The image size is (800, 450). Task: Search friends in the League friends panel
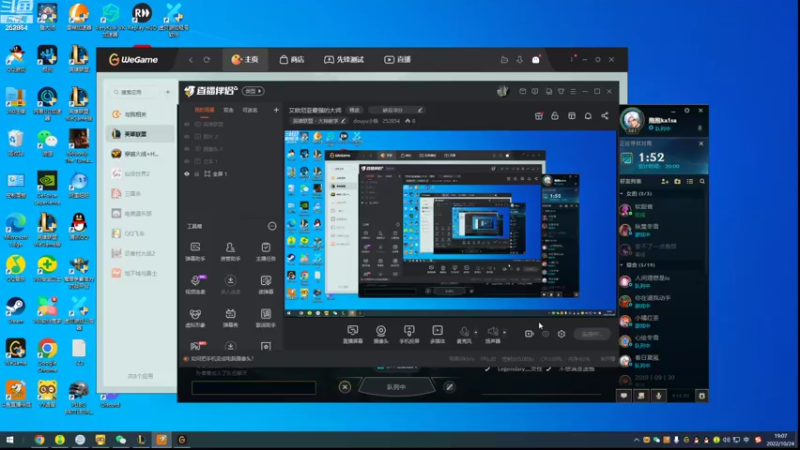point(702,181)
